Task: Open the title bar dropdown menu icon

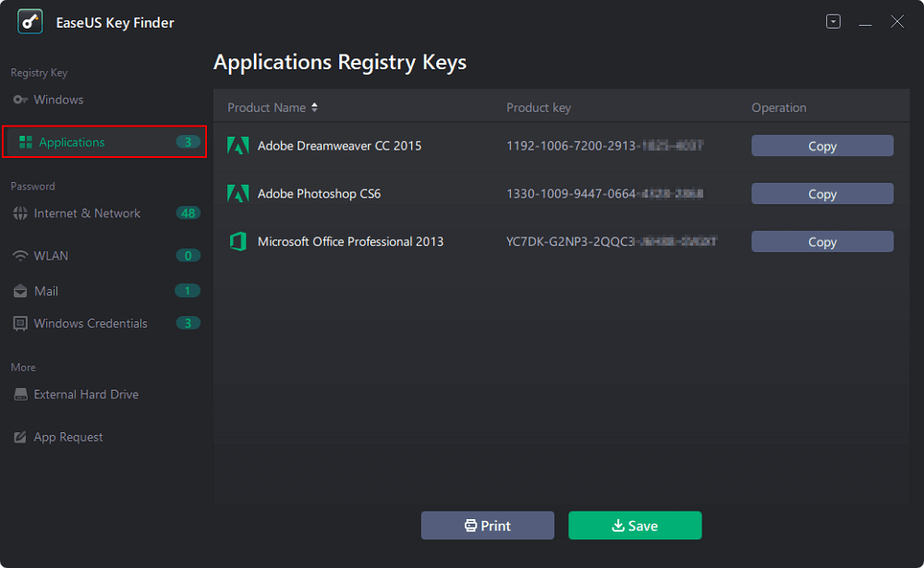Action: [x=833, y=21]
